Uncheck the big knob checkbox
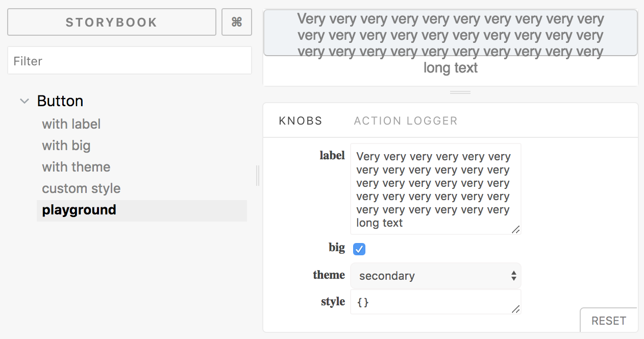This screenshot has height=339, width=644. click(359, 249)
